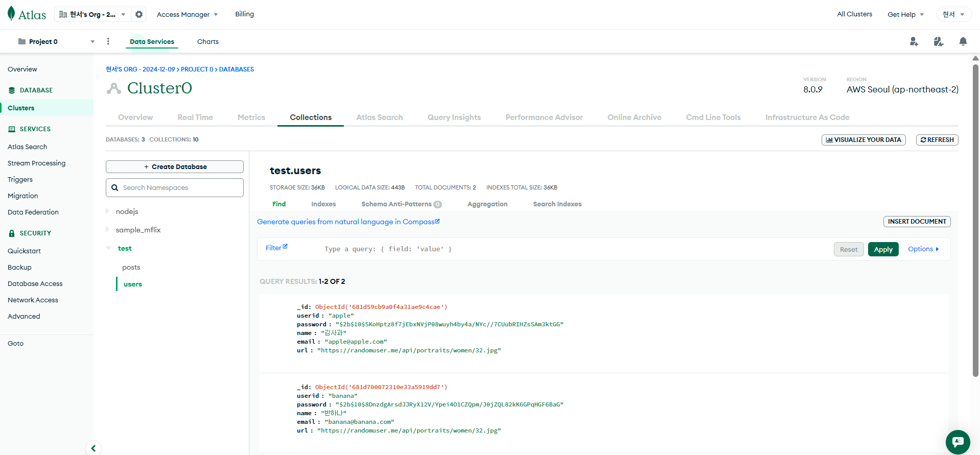Click the page vertical scrollbar
980x455 pixels.
click(975, 220)
